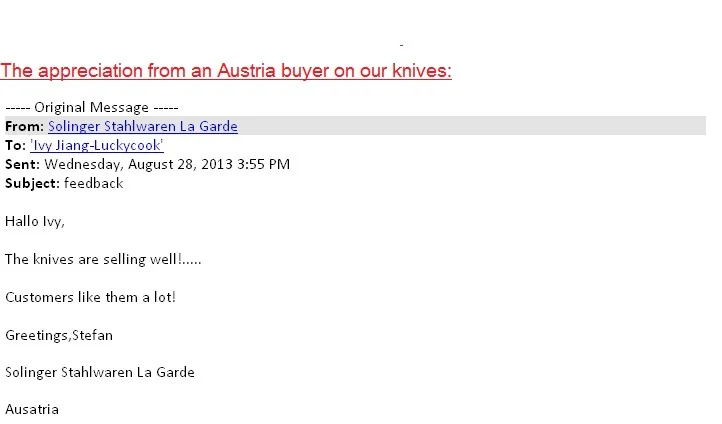Viewport: 722px width, 424px height.
Task: Click the line 'Customers like them a lot!'
Action: (x=91, y=297)
